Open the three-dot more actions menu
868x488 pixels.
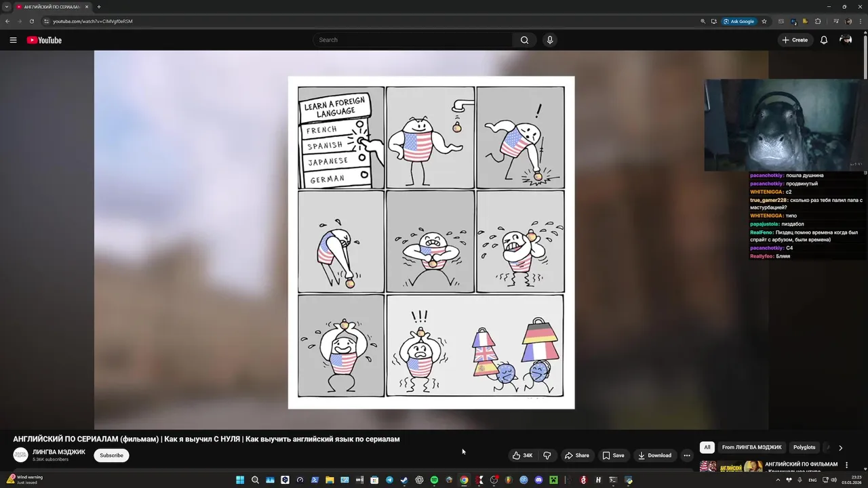(x=687, y=455)
